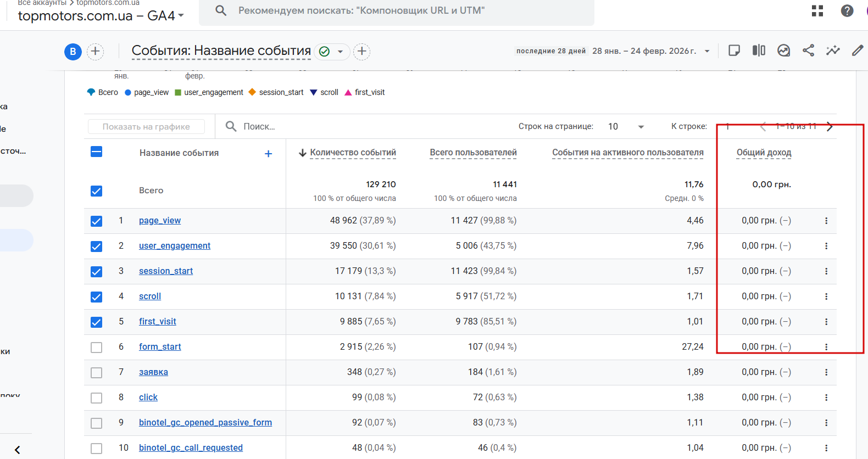Expand the date range dropdown arrow
Viewport: 868px width, 459px height.
click(707, 52)
